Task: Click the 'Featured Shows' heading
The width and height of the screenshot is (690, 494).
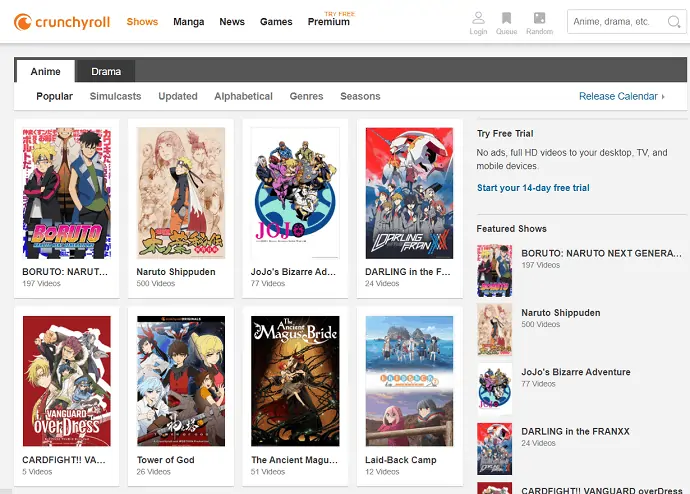Action: pyautogui.click(x=511, y=229)
